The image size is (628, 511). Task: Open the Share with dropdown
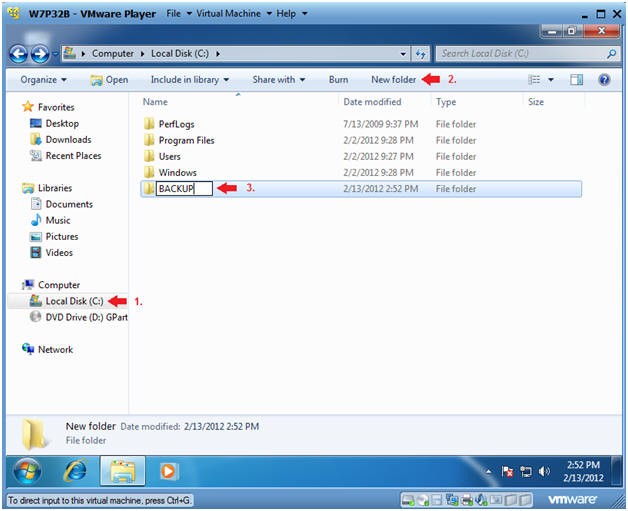click(279, 80)
